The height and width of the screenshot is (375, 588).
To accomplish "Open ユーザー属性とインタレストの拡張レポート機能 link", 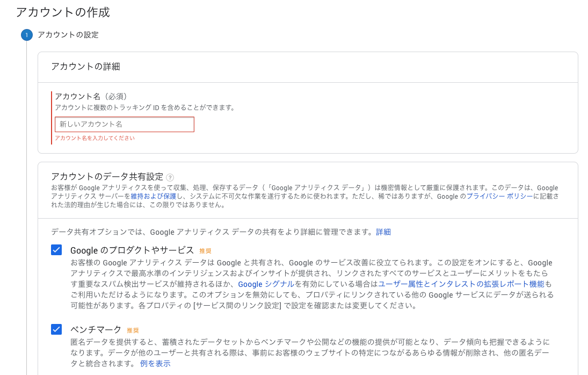I will click(461, 284).
